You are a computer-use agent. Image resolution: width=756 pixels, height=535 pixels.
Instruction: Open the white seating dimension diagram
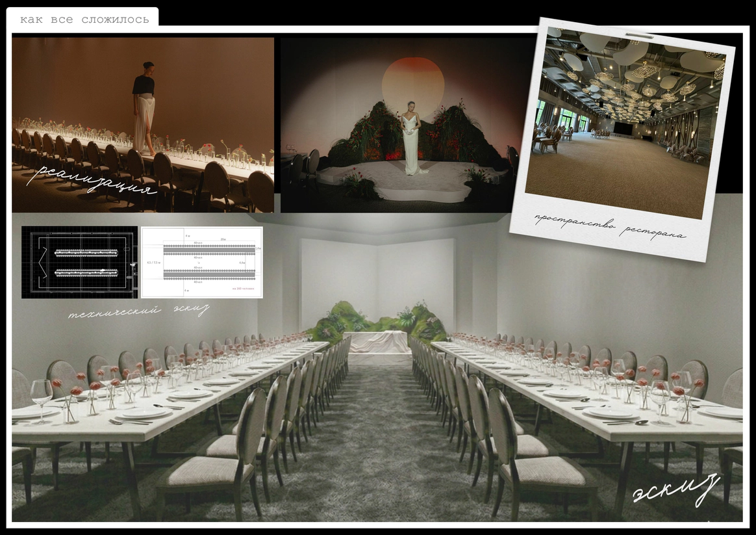click(202, 262)
